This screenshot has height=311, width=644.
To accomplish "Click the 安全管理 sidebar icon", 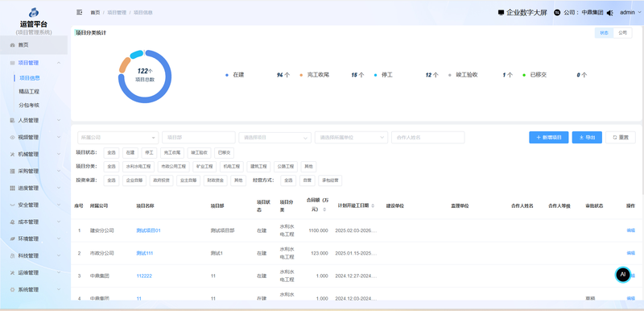I will click(12, 205).
